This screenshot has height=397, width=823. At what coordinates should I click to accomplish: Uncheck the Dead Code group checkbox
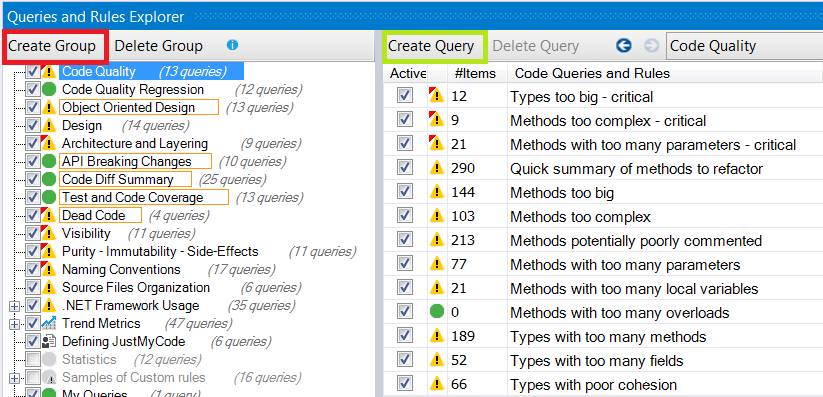pyautogui.click(x=33, y=215)
